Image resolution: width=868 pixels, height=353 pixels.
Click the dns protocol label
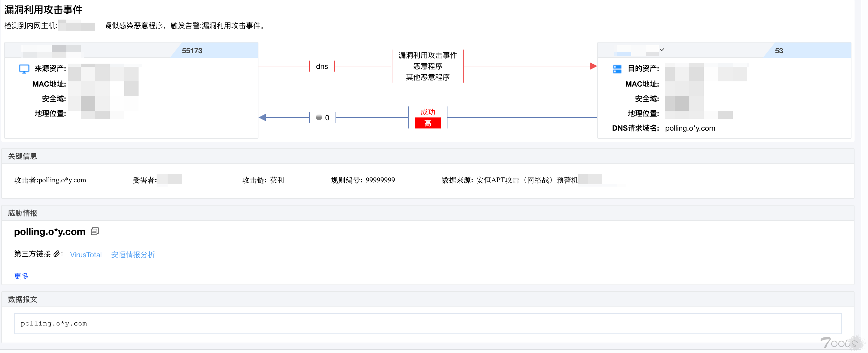coord(322,66)
